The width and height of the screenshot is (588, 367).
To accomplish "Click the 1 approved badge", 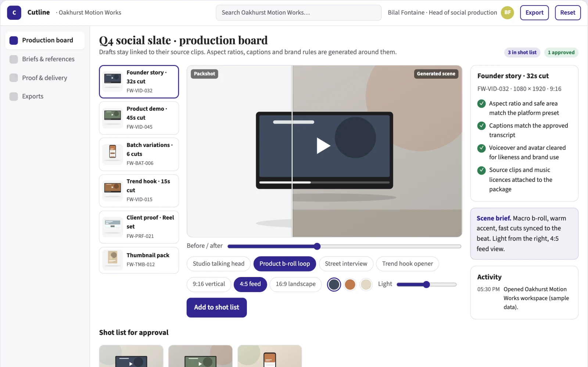I will pos(561,53).
